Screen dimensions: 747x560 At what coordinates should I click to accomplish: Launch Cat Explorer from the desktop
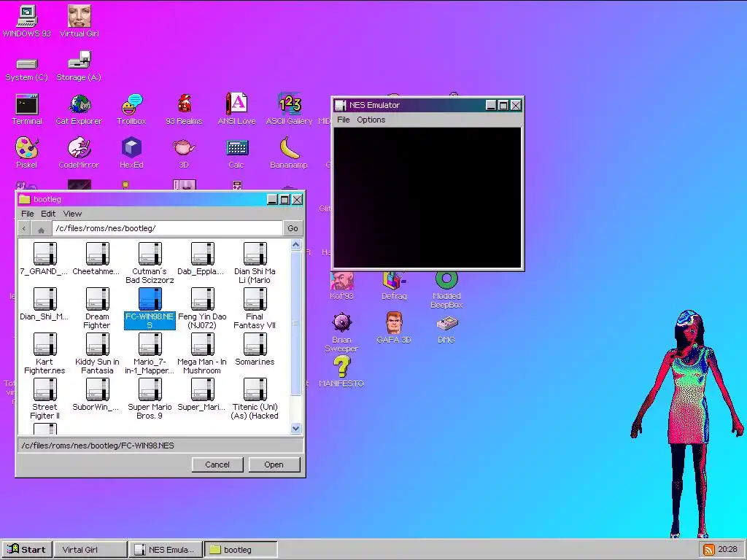[79, 109]
